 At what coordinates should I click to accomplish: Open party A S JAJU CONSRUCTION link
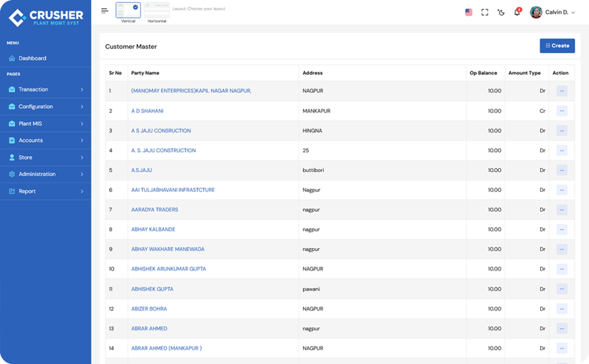[161, 131]
